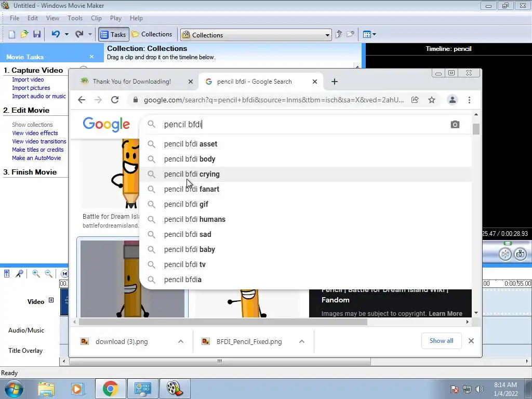Screen dimensions: 532x399
Task: Click Chrome horizontal page scrollbar
Action: point(223,322)
